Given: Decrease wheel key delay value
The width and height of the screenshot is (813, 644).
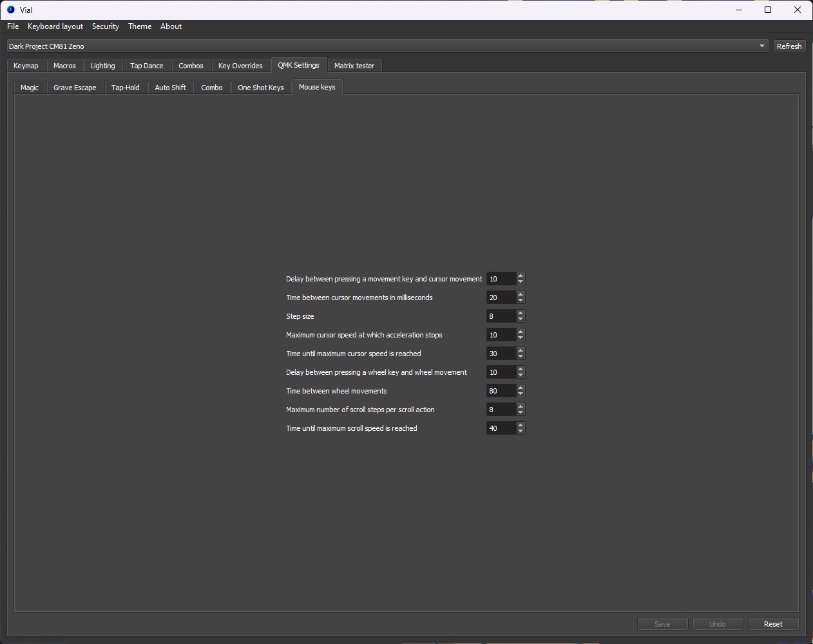Looking at the screenshot, I should pos(521,375).
